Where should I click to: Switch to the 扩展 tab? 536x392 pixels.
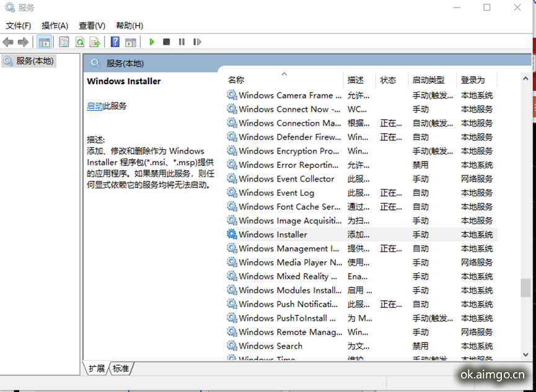click(97, 368)
